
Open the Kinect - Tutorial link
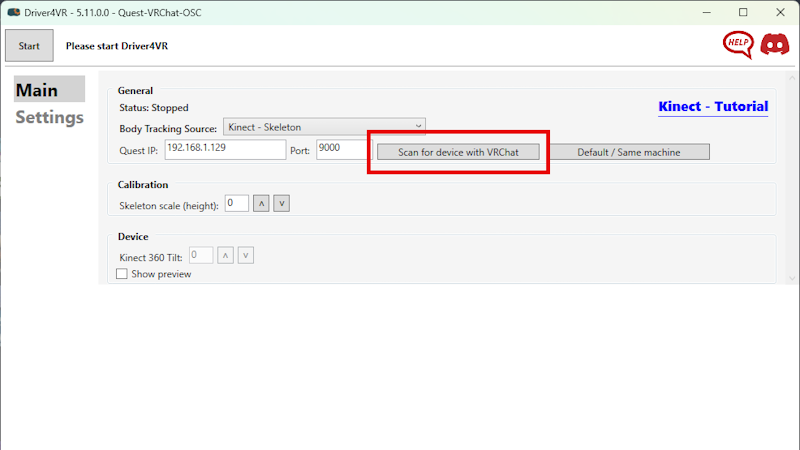tap(713, 107)
